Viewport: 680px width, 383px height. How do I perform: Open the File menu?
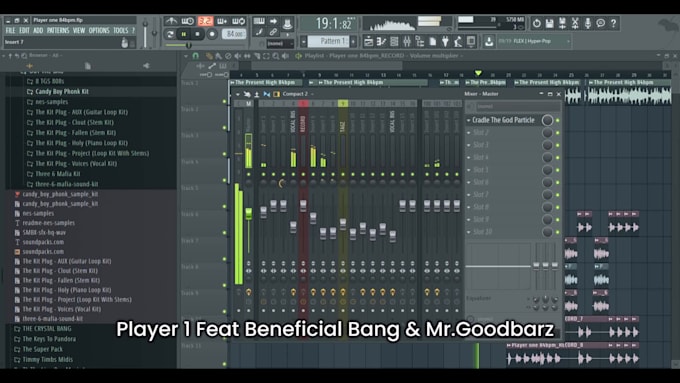(10, 30)
